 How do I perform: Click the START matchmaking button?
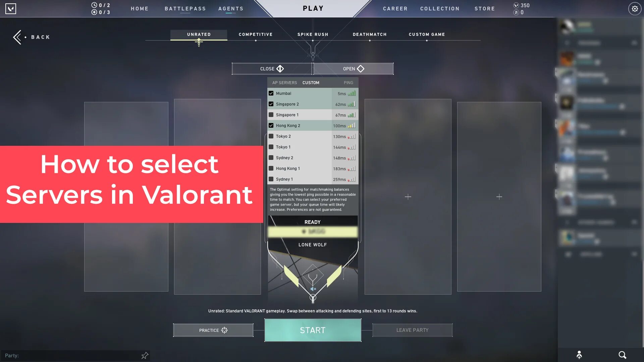pyautogui.click(x=312, y=330)
